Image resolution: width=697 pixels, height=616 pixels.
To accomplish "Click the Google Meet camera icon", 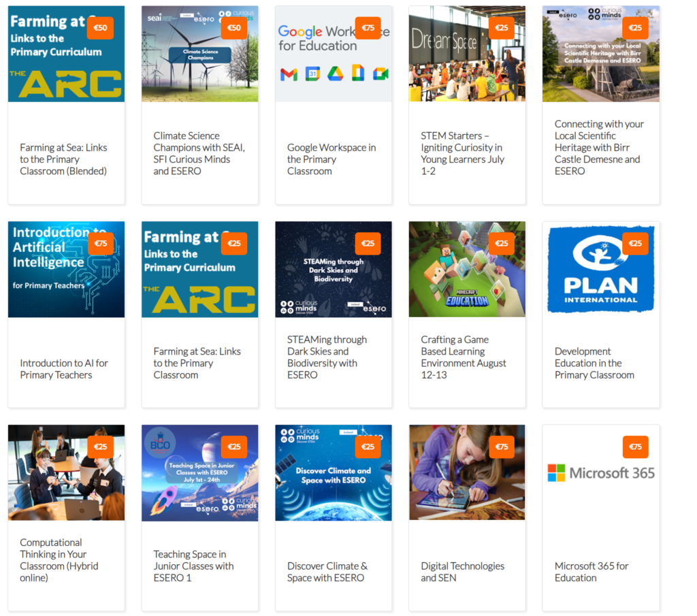I will pyautogui.click(x=381, y=74).
